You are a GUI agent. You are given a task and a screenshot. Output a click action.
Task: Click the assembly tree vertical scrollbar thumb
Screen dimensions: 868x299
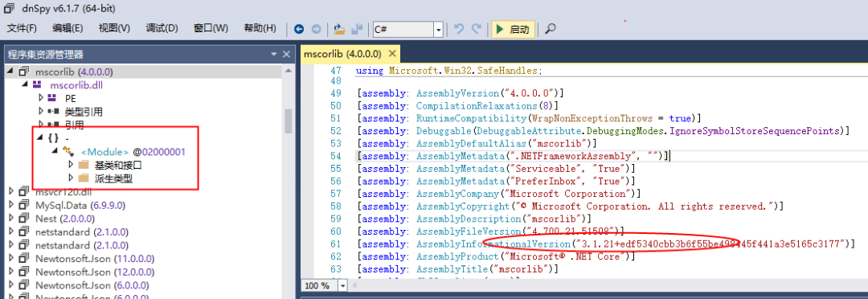point(289,121)
